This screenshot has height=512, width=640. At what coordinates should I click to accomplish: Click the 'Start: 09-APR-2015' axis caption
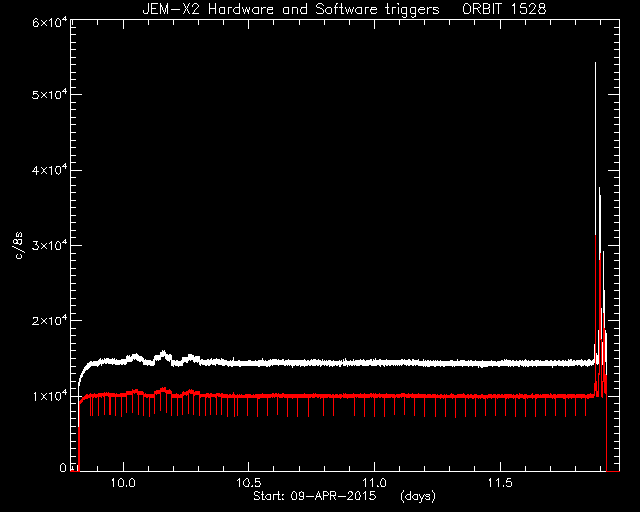315,496
